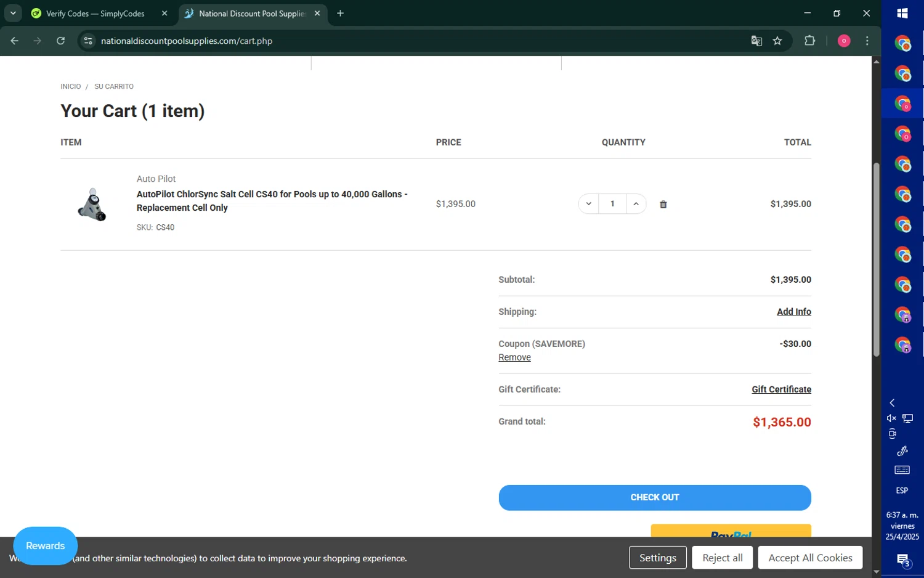The image size is (924, 578).
Task: Click the scrollbar down arrow
Action: click(x=876, y=572)
